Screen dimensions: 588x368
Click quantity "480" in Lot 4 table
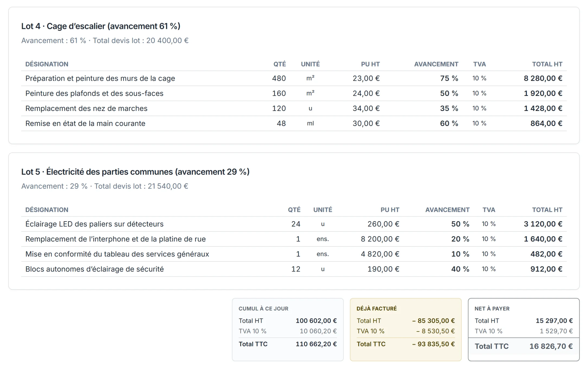(x=279, y=79)
